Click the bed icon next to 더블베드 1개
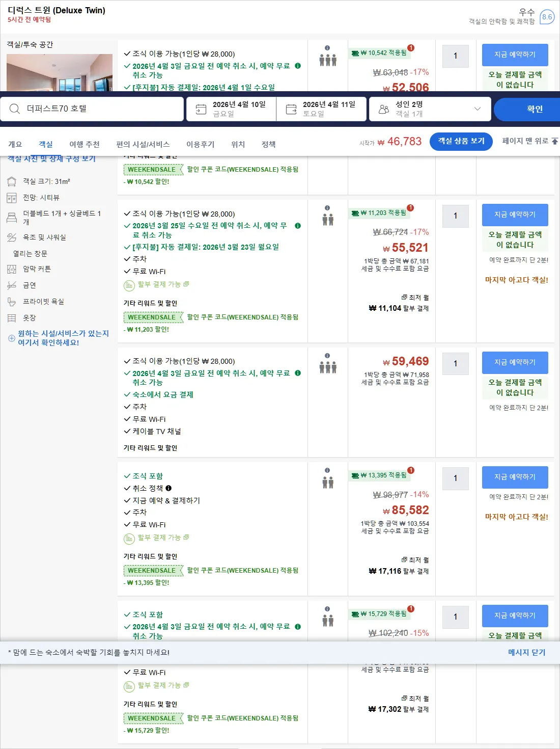Viewport: 560px width, 749px height. tap(12, 218)
